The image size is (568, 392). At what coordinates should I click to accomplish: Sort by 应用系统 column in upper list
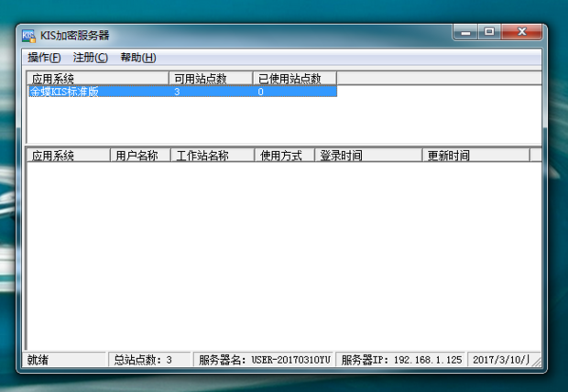98,78
